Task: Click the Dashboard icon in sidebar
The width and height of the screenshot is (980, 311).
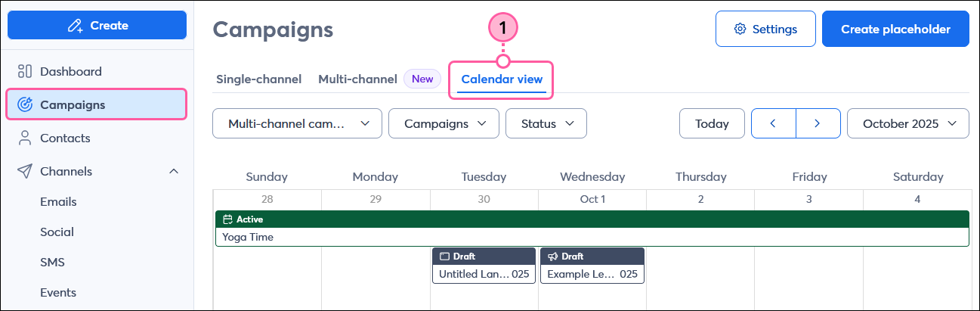Action: (25, 72)
